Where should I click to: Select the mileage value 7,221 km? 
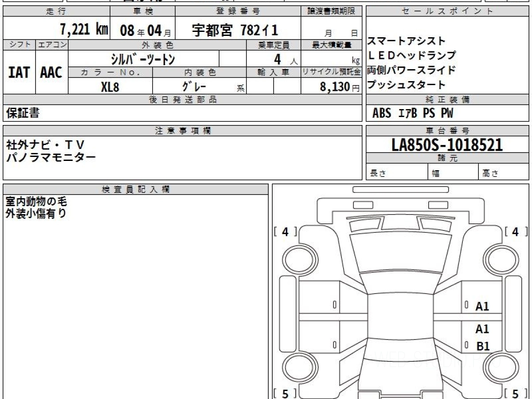84,29
